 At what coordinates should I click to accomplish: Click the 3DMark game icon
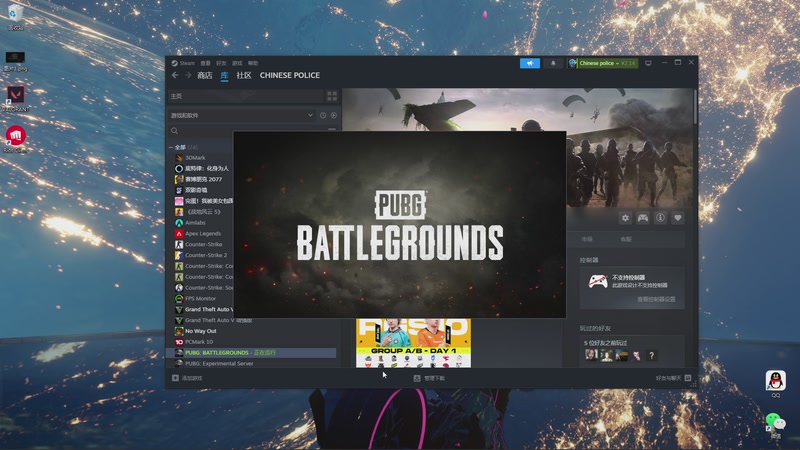pos(179,158)
